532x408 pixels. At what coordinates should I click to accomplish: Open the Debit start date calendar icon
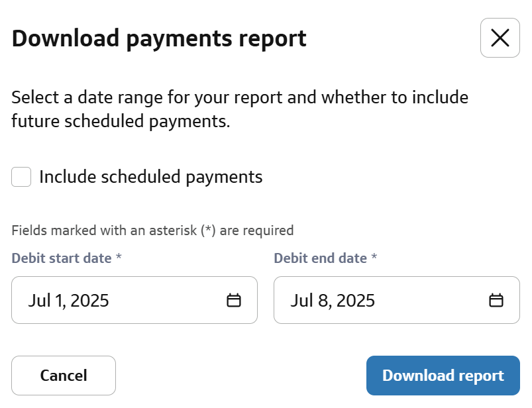[234, 301]
